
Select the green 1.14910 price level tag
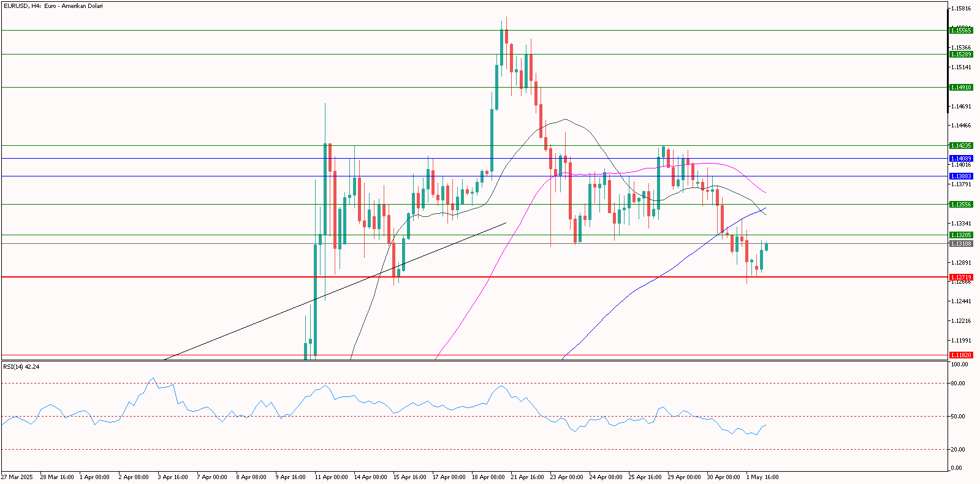(x=960, y=87)
